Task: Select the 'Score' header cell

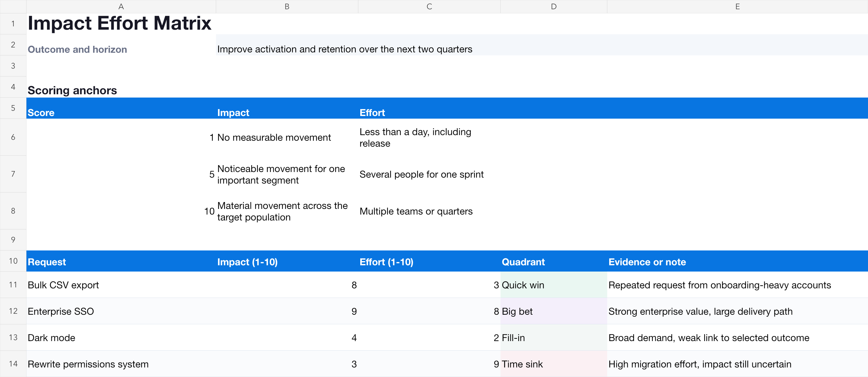Action: coord(121,108)
